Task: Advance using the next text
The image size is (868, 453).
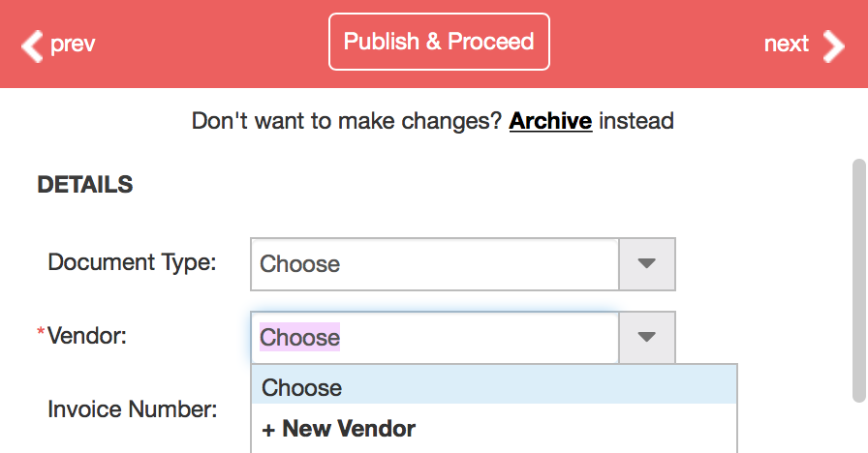Action: tap(786, 44)
